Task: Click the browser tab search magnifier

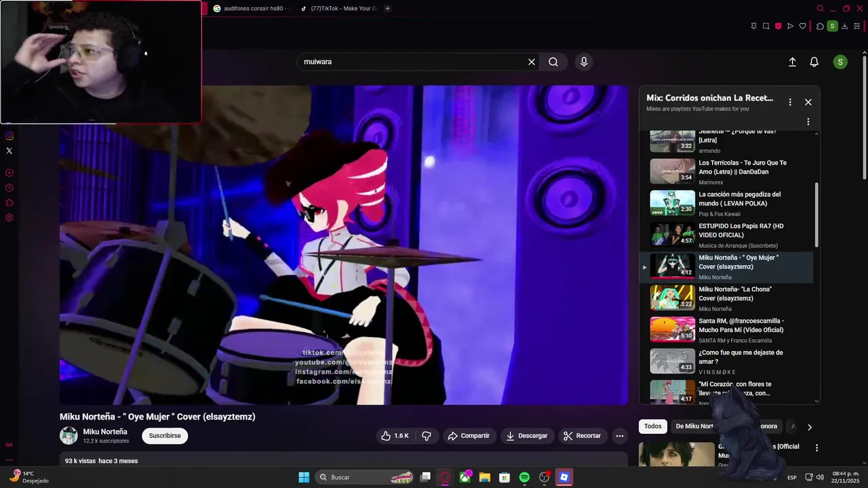Action: coord(820,8)
